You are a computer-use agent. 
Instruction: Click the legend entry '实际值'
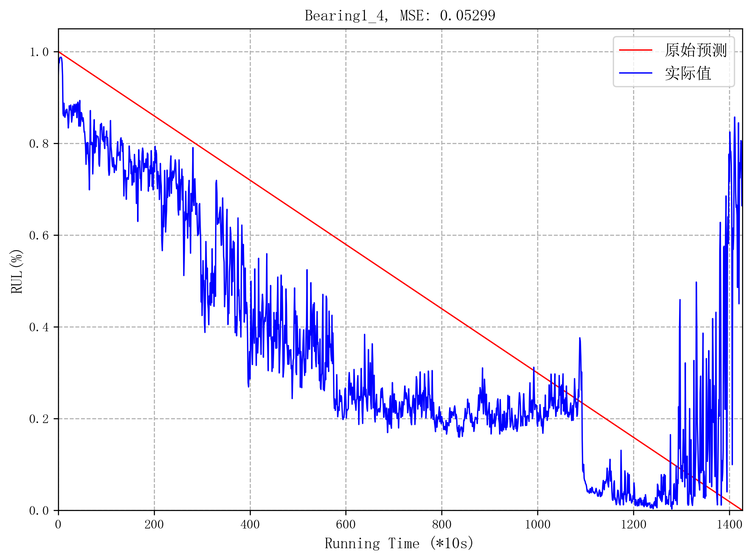688,73
